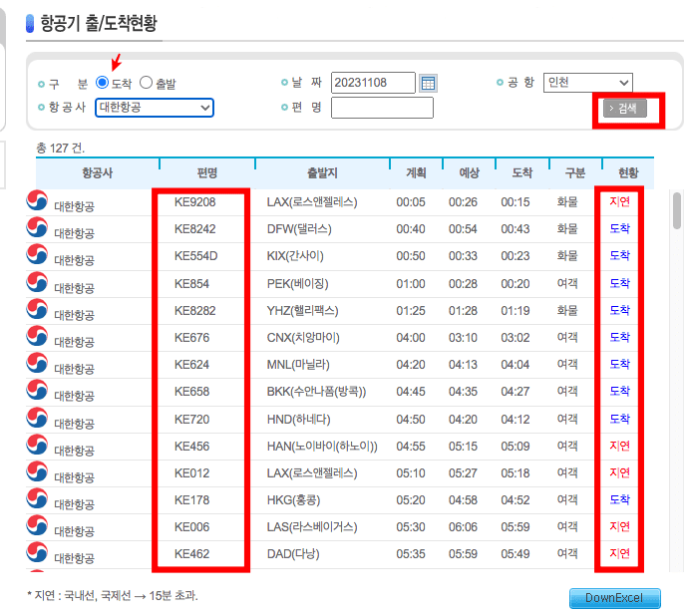Click flight number KE554D
685x616 pixels.
click(195, 256)
